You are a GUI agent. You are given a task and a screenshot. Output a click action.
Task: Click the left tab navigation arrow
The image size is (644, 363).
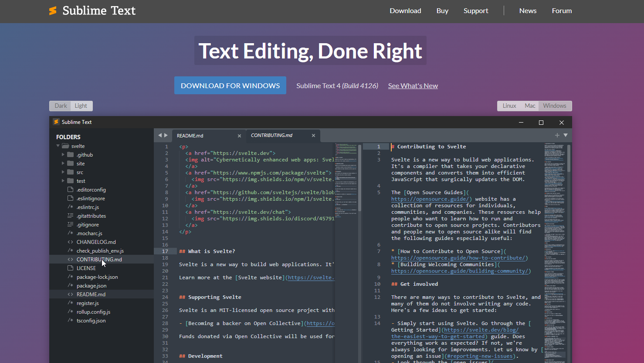(160, 135)
